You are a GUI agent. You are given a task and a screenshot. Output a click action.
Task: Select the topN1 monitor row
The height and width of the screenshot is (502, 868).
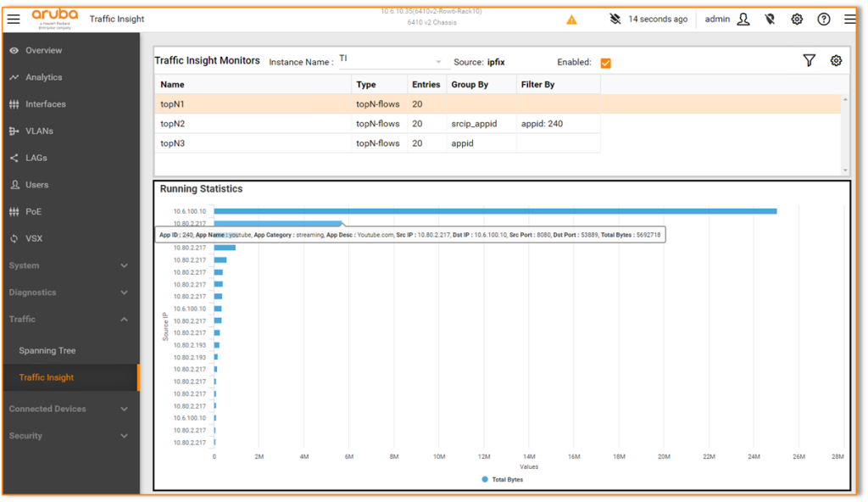tap(498, 104)
